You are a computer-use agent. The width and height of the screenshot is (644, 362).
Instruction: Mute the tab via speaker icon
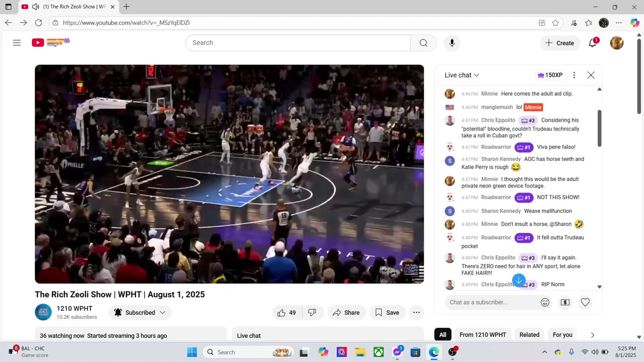(x=35, y=7)
